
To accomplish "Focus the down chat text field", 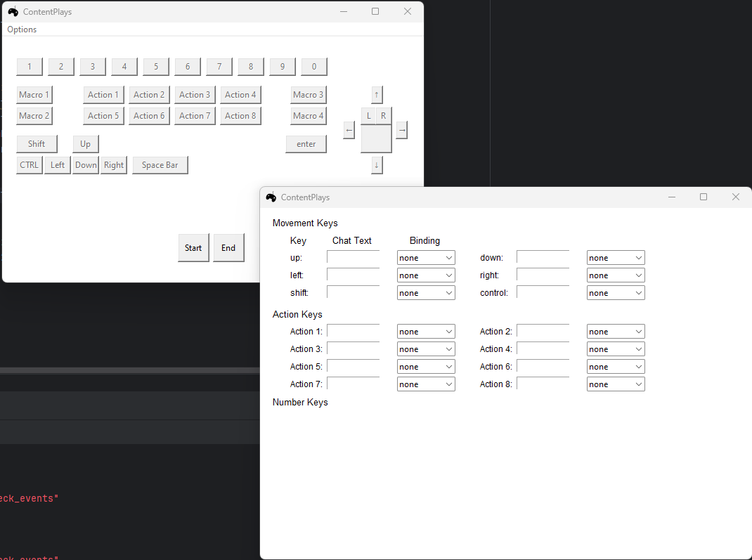I will [x=543, y=257].
